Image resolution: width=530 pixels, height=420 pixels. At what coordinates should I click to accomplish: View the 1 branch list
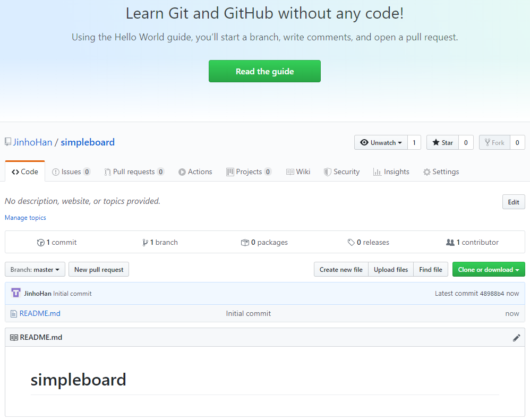(x=160, y=242)
